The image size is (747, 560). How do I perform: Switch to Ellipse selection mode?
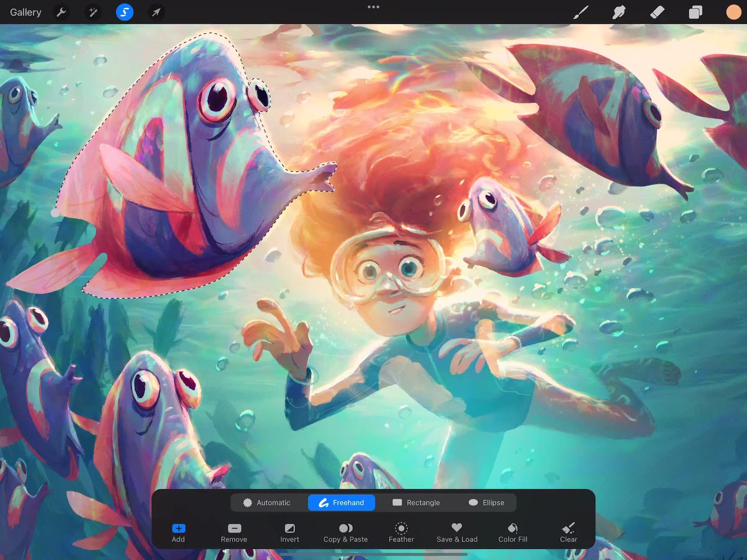(x=487, y=502)
